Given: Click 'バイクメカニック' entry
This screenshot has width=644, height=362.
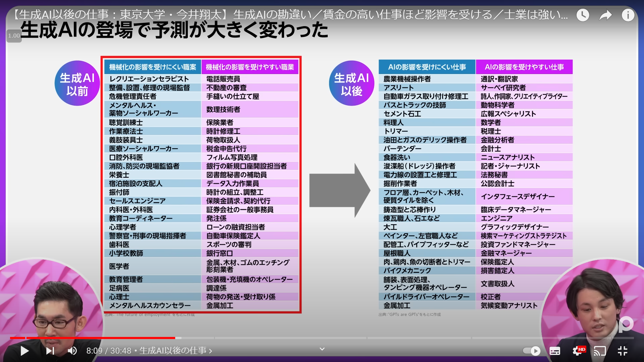Looking at the screenshot, I should coord(407,270).
